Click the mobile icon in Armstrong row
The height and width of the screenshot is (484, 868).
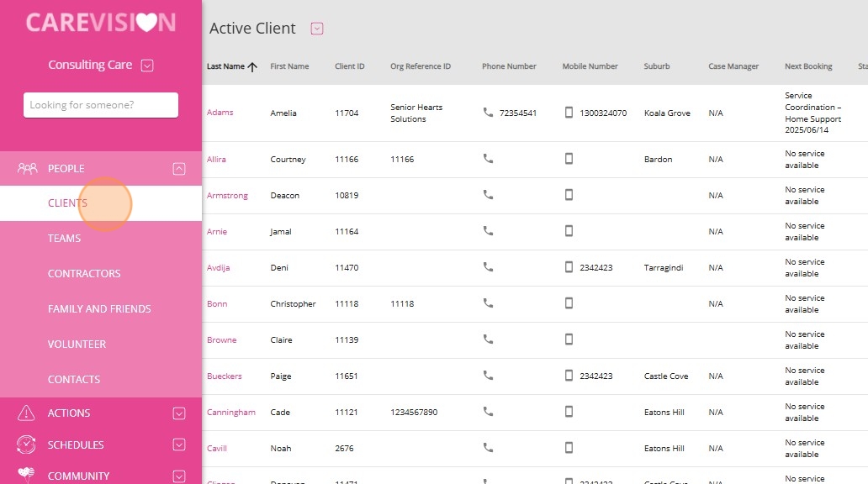tap(569, 195)
